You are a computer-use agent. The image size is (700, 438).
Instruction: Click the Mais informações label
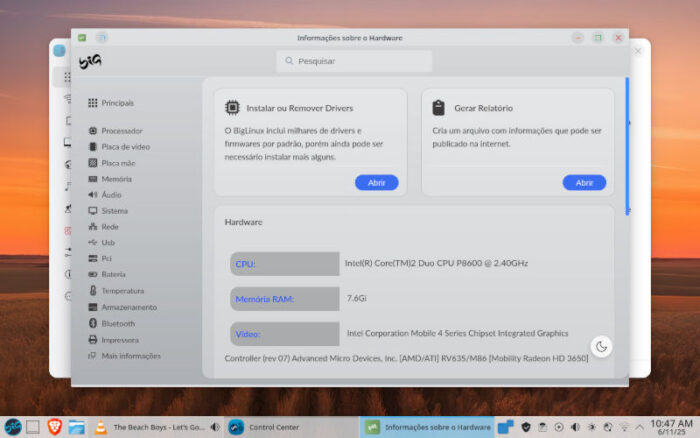click(131, 356)
